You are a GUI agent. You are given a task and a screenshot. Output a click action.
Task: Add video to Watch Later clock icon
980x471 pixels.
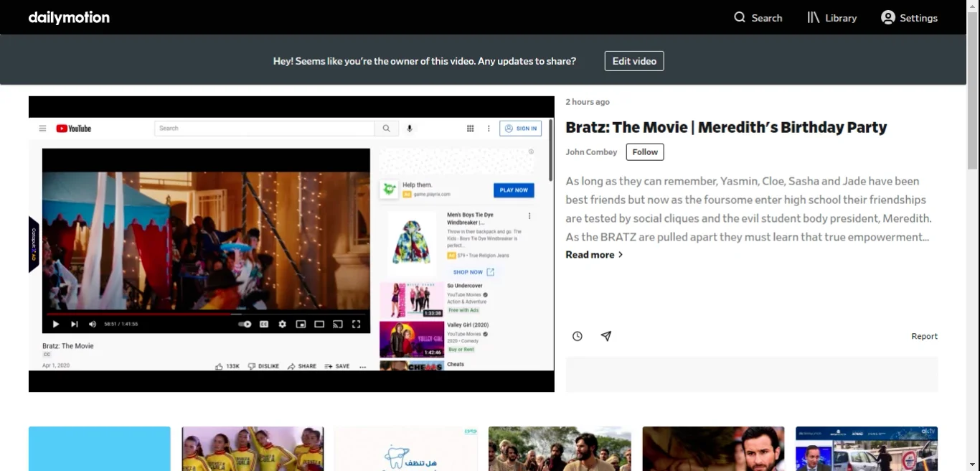point(578,336)
